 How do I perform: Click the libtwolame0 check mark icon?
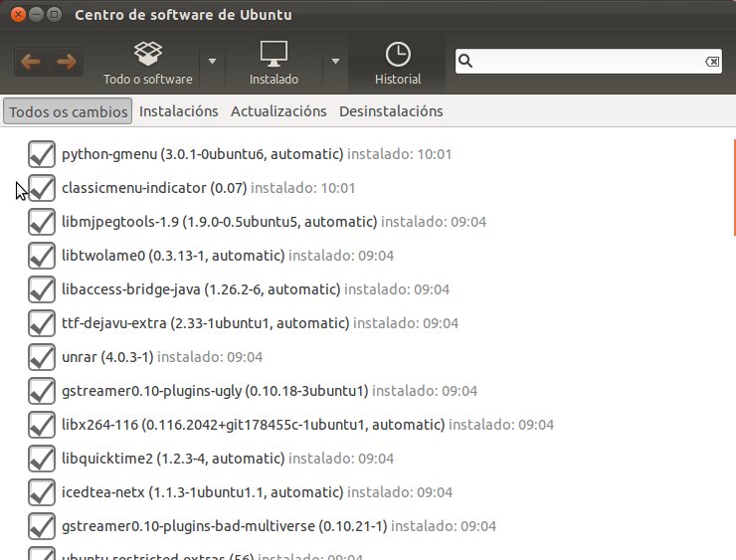42,256
